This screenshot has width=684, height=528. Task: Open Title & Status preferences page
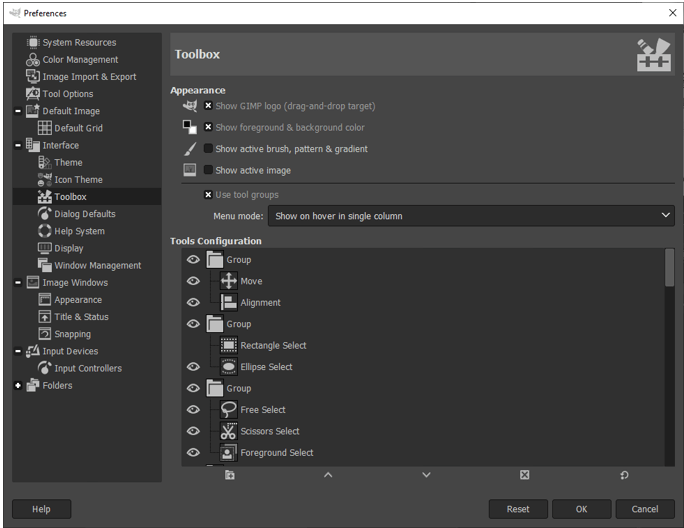(x=81, y=317)
